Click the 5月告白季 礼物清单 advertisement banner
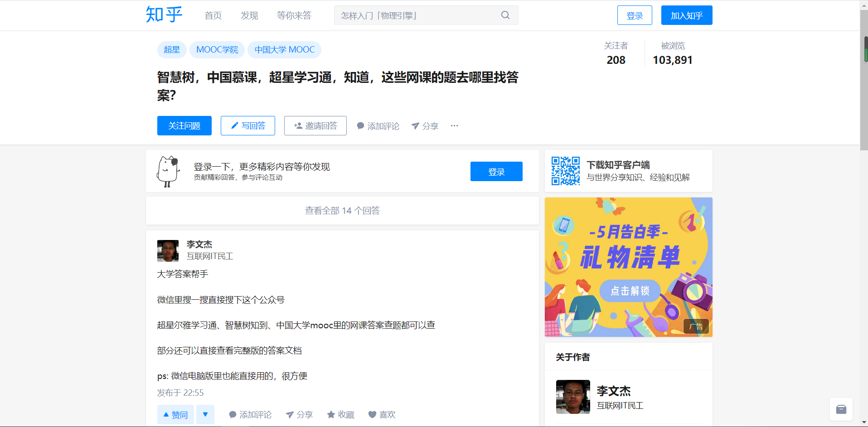Viewport: 868px width, 427px height. (x=629, y=267)
